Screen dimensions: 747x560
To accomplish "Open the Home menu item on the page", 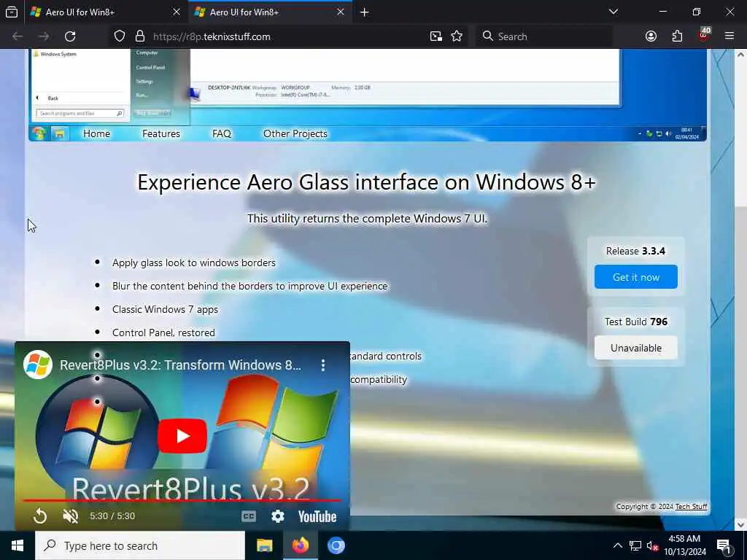I will click(97, 134).
